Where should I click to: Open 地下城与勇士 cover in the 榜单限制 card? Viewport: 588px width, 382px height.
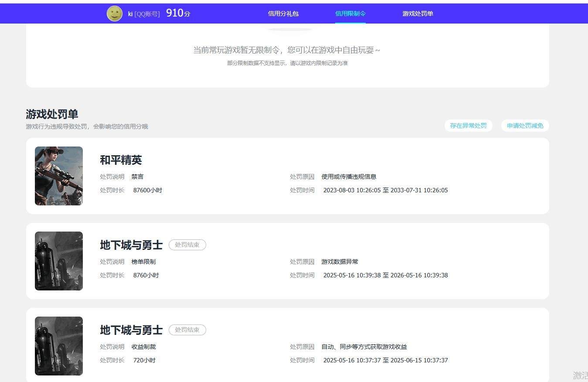[59, 261]
